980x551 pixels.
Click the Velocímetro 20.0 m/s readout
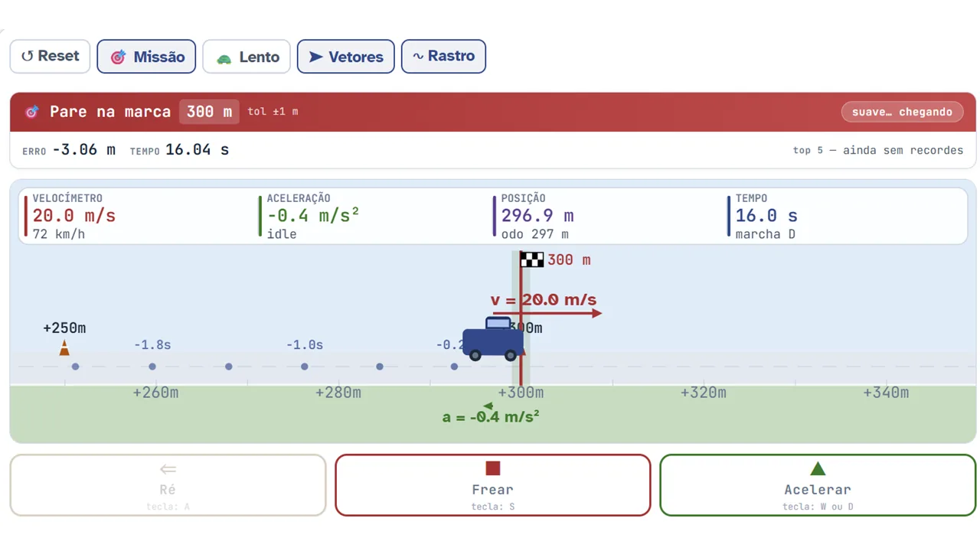click(74, 216)
